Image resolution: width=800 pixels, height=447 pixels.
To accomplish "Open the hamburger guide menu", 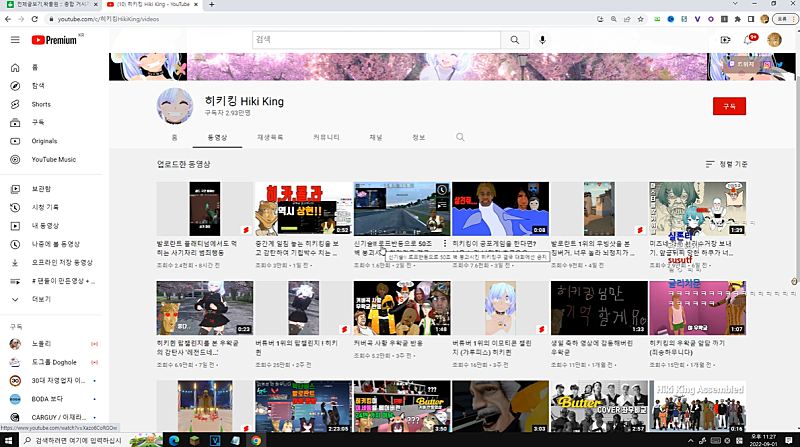I will (15, 40).
